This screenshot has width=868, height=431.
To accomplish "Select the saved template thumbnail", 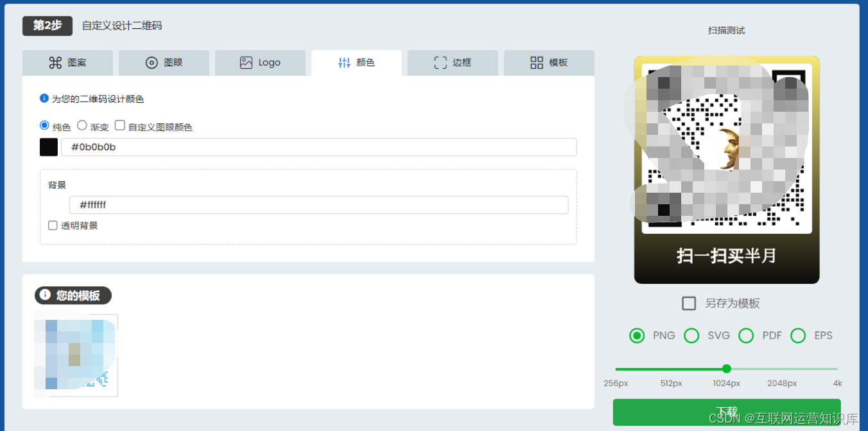I will pos(76,355).
